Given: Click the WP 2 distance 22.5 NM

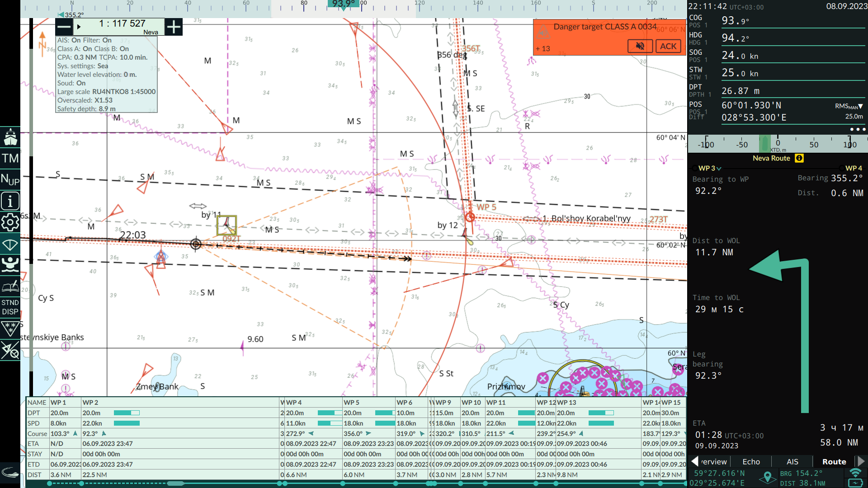Looking at the screenshot, I should point(95,475).
